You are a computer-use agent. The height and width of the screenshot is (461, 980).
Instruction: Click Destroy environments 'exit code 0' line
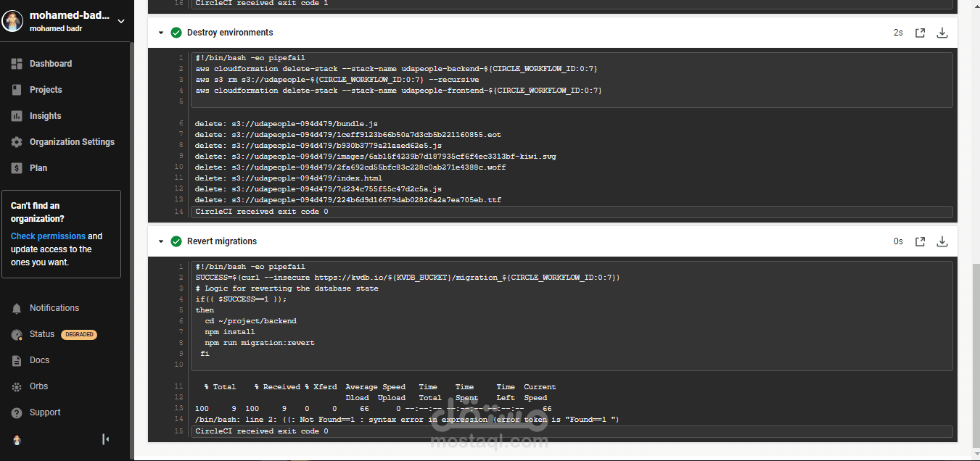pos(262,212)
